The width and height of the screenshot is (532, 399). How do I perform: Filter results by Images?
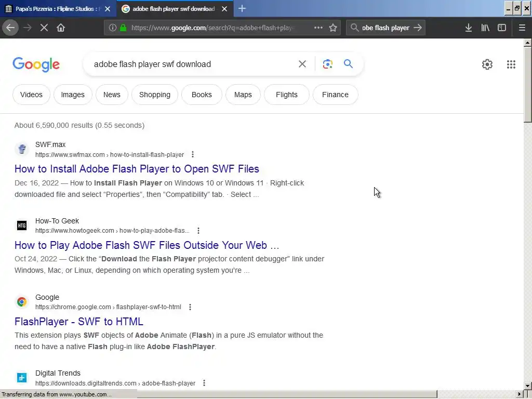(x=73, y=95)
